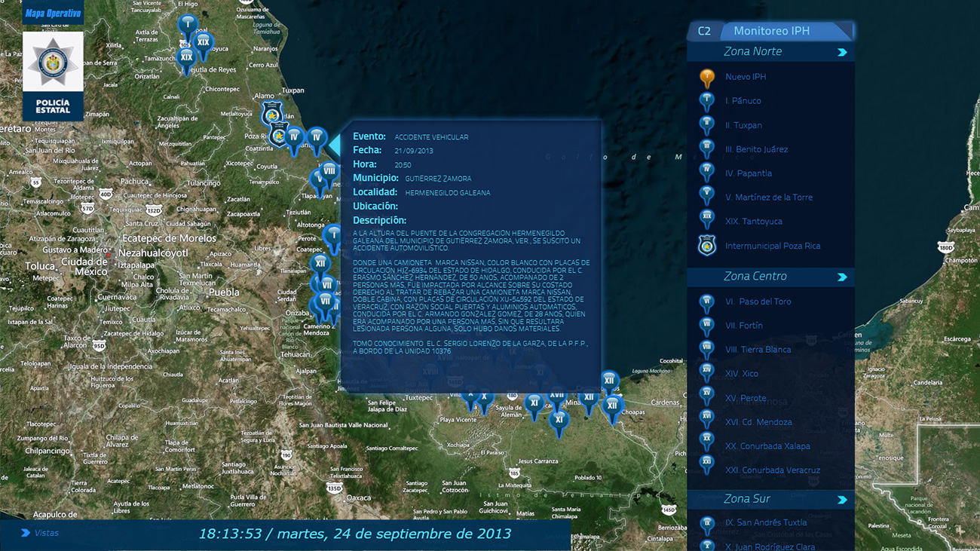Click the IX. San Andrés Tuxtla pin icon

707,523
